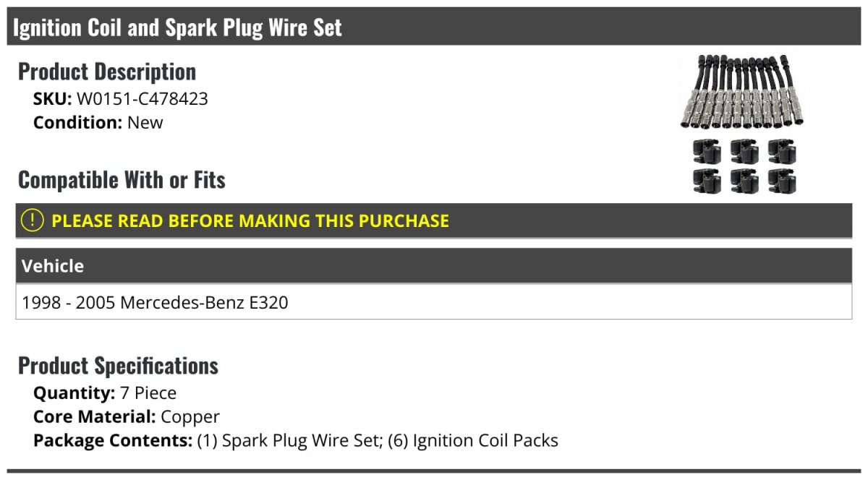Click the bottom-right ignition coil pack image

pyautogui.click(x=782, y=180)
